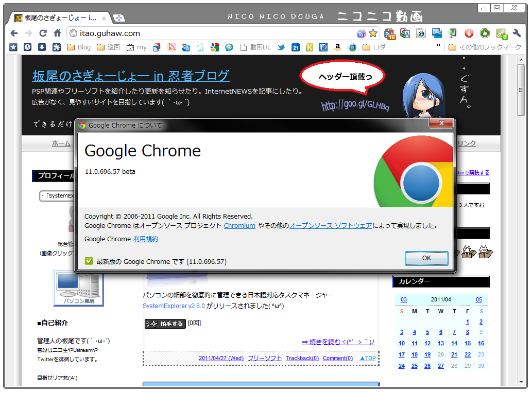The height and width of the screenshot is (393, 532).
Task: Open the 動画DL bookmark
Action: [x=255, y=47]
